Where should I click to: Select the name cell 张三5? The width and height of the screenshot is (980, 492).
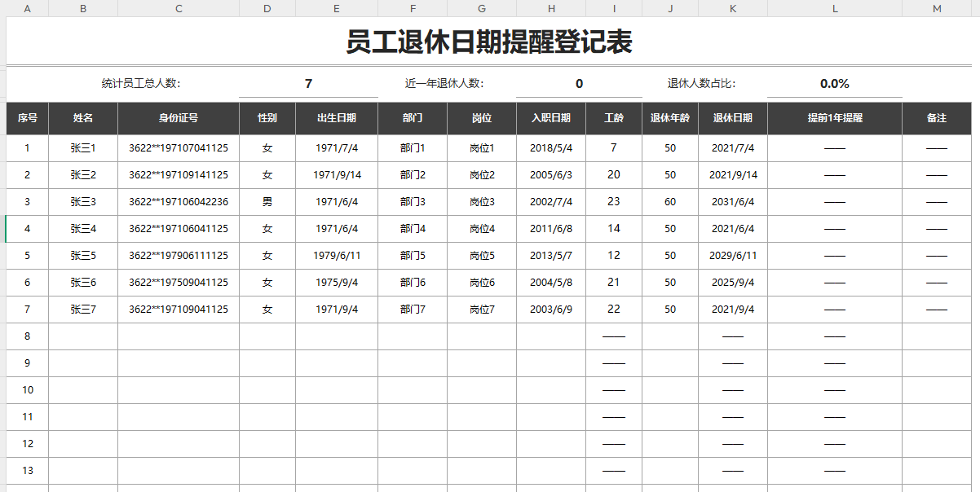point(82,255)
